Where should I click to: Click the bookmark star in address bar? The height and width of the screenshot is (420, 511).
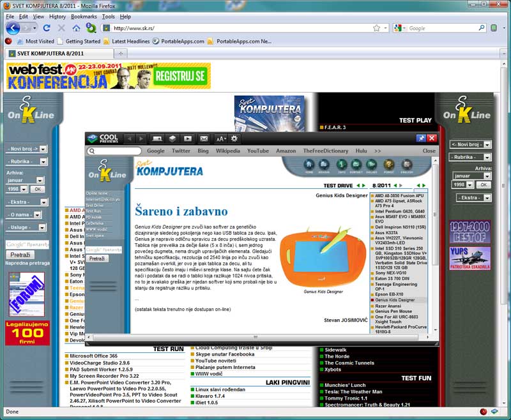[x=376, y=28]
